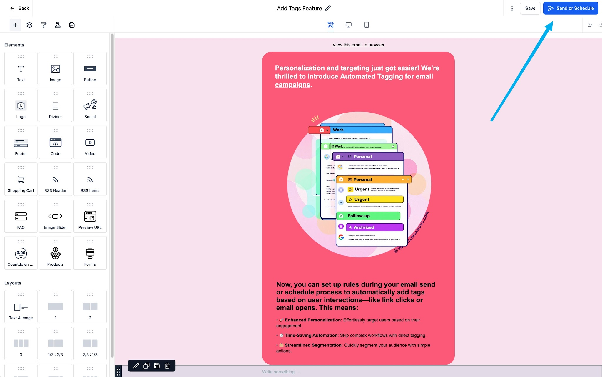Add the Countdown timer element

tap(21, 253)
